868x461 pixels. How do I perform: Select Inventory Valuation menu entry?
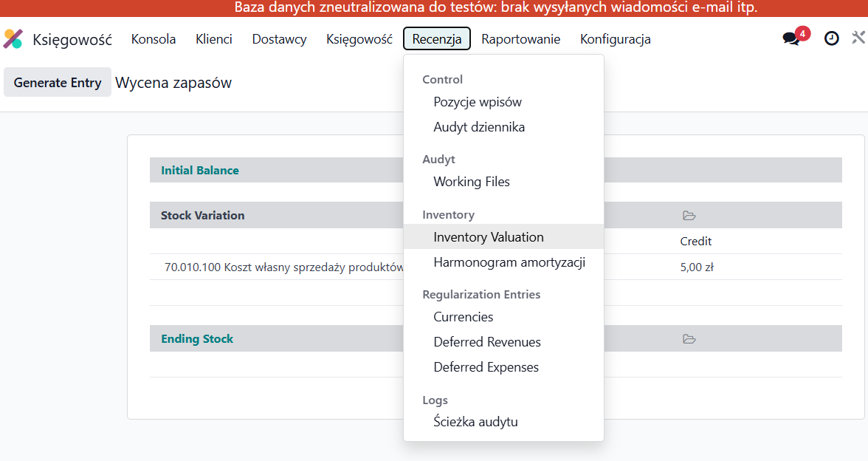pyautogui.click(x=489, y=237)
